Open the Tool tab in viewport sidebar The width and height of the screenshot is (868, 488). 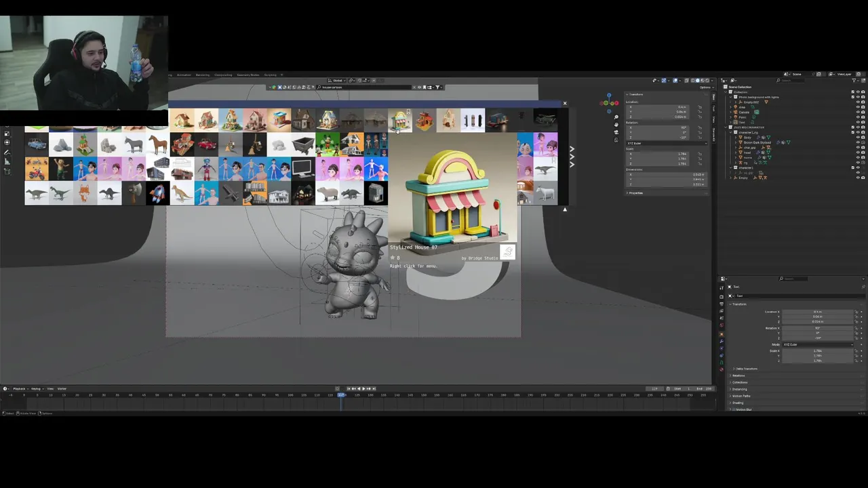tap(713, 108)
